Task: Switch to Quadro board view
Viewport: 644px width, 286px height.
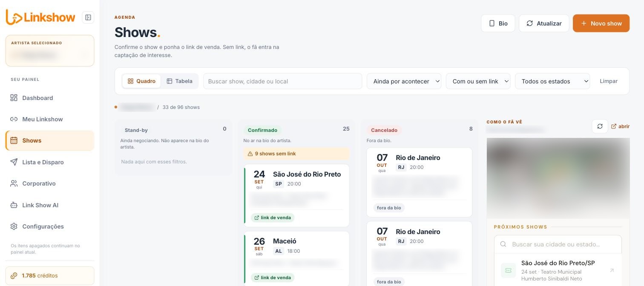Action: [141, 81]
